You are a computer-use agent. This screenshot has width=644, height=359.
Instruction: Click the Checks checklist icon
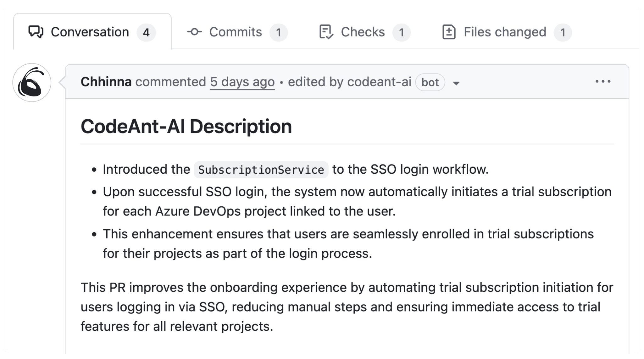326,32
